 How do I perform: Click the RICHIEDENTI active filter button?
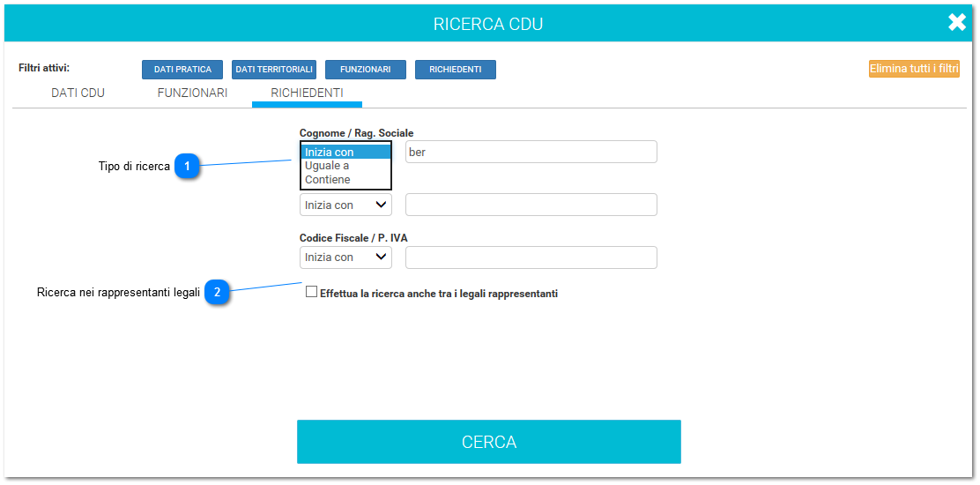click(x=456, y=70)
